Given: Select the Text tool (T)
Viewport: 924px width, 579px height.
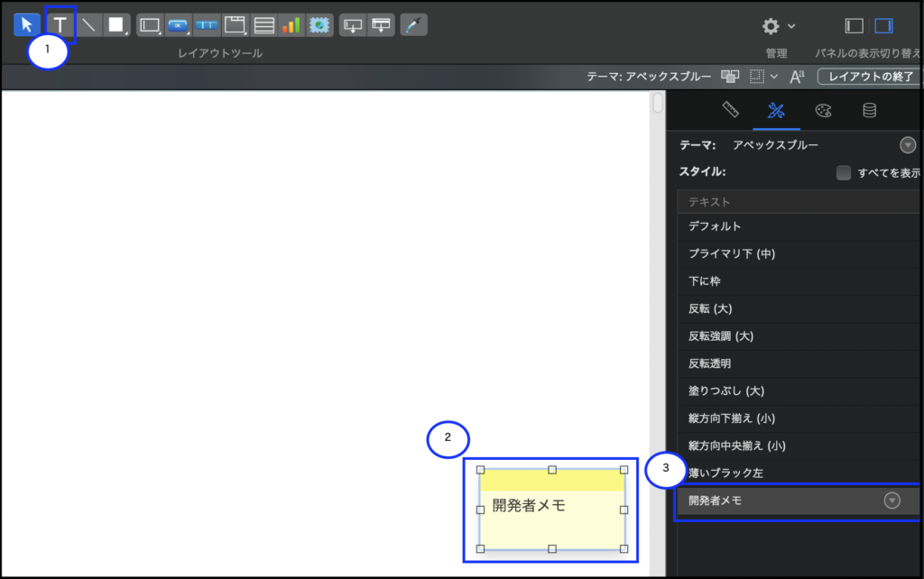Looking at the screenshot, I should coord(60,25).
